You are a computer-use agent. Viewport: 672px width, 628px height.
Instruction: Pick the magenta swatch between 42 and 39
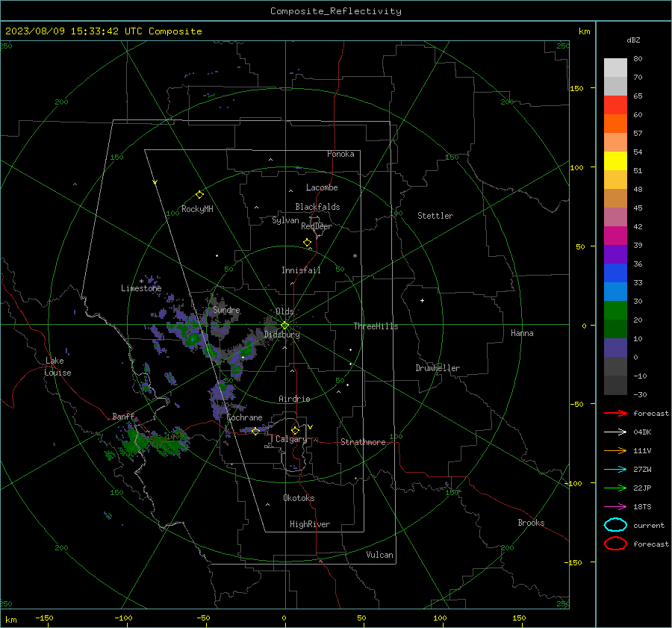point(615,235)
